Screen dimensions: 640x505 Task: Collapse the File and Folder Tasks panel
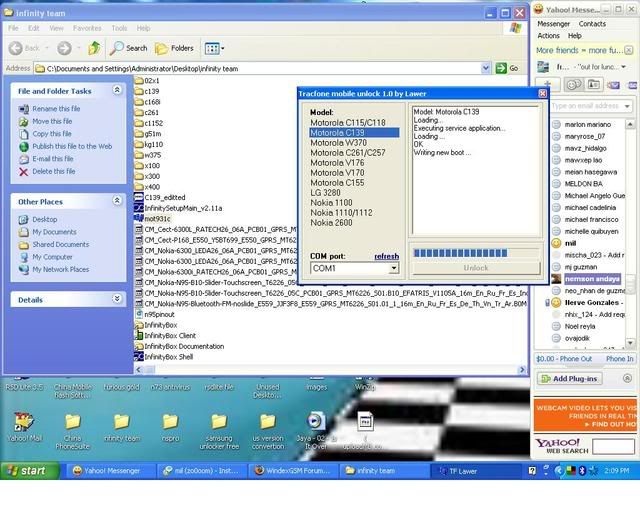point(117,90)
